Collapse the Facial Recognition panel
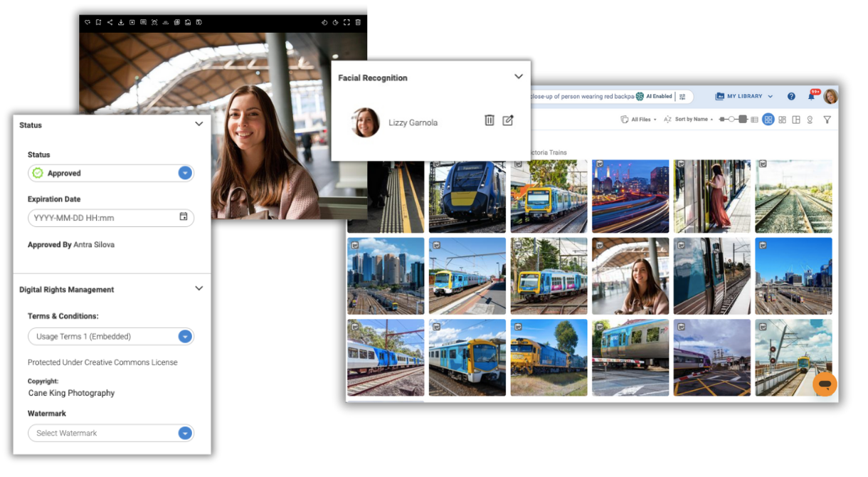Image resolution: width=868 pixels, height=477 pixels. 519,77
